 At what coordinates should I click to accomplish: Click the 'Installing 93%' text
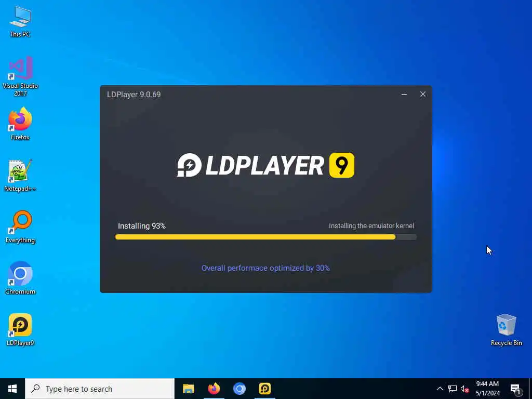pyautogui.click(x=141, y=226)
